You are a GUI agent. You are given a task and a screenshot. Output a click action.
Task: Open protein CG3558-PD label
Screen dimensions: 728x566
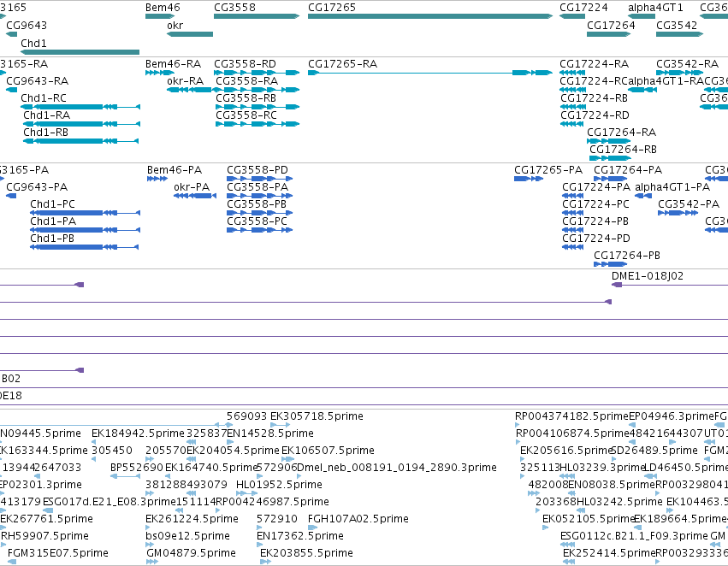click(x=257, y=170)
